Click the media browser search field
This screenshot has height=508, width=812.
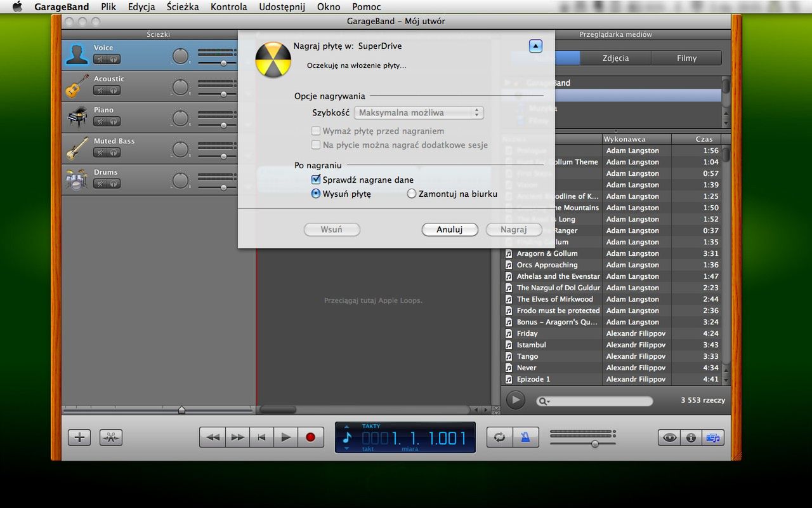coord(594,401)
